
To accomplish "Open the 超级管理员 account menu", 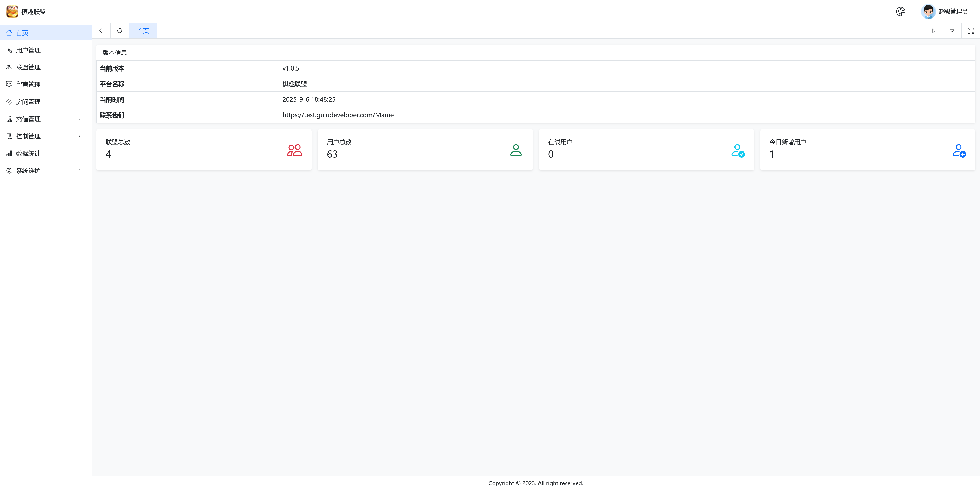I will tap(953, 11).
